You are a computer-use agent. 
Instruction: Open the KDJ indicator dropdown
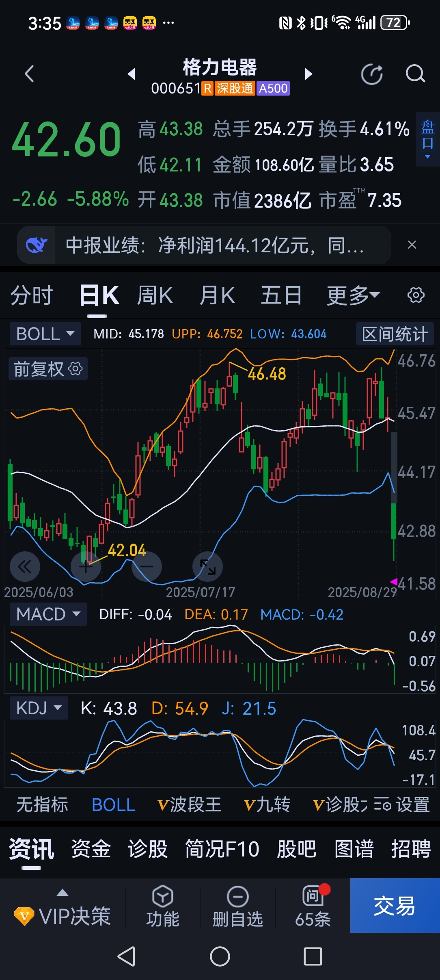39,708
